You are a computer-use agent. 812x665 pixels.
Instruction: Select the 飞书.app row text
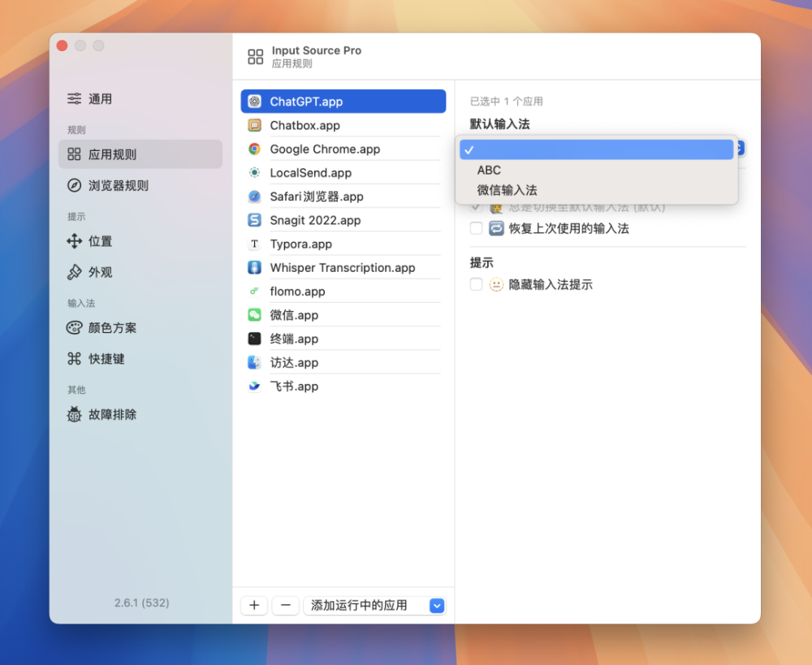[294, 386]
